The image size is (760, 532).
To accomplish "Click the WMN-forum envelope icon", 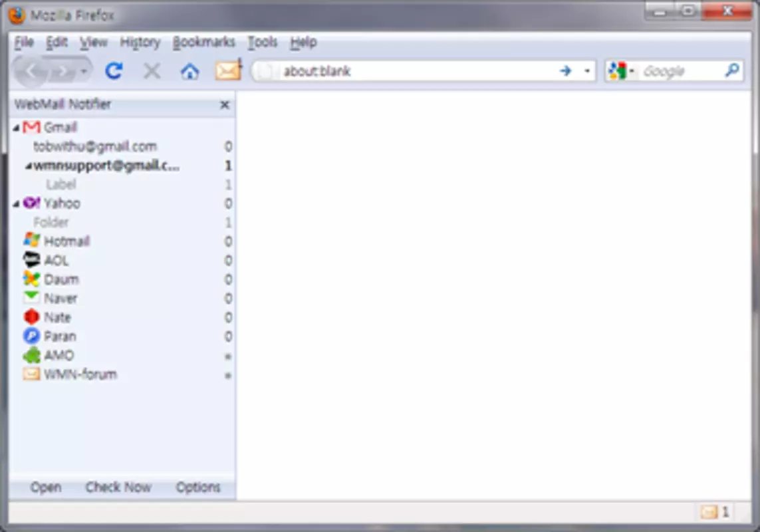I will pos(31,374).
